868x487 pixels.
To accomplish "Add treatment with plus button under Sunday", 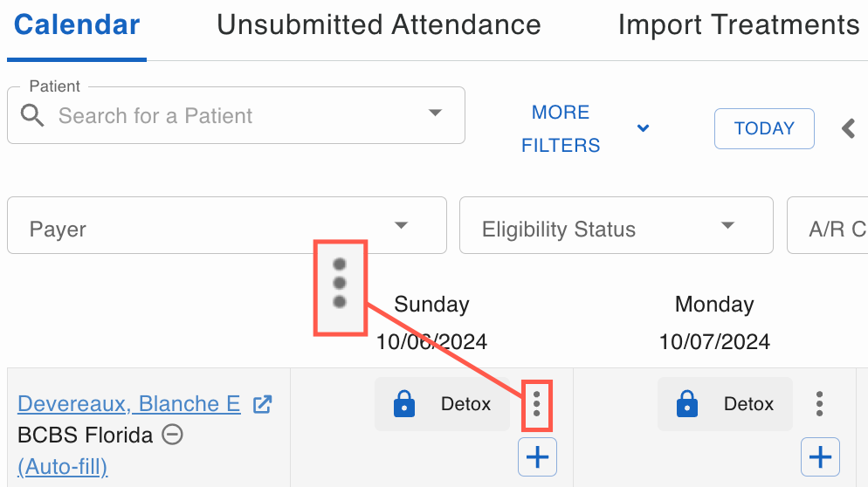I will [537, 457].
